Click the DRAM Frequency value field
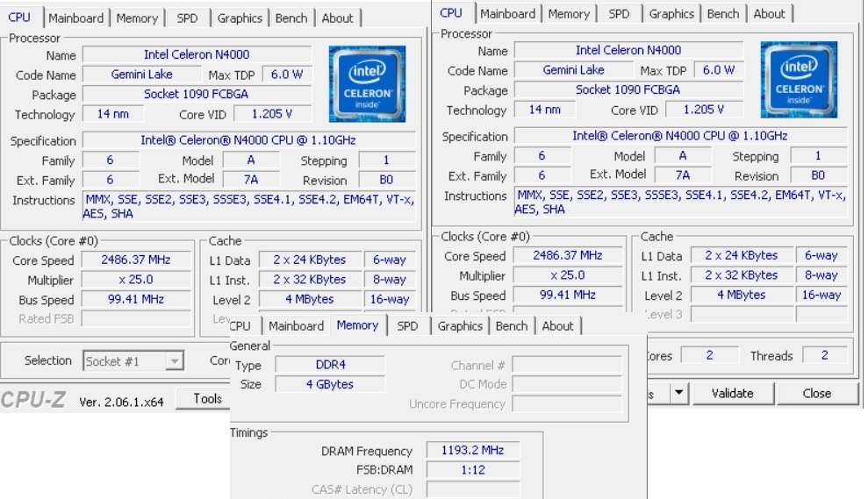Screen dimensions: 868x499 473,451
